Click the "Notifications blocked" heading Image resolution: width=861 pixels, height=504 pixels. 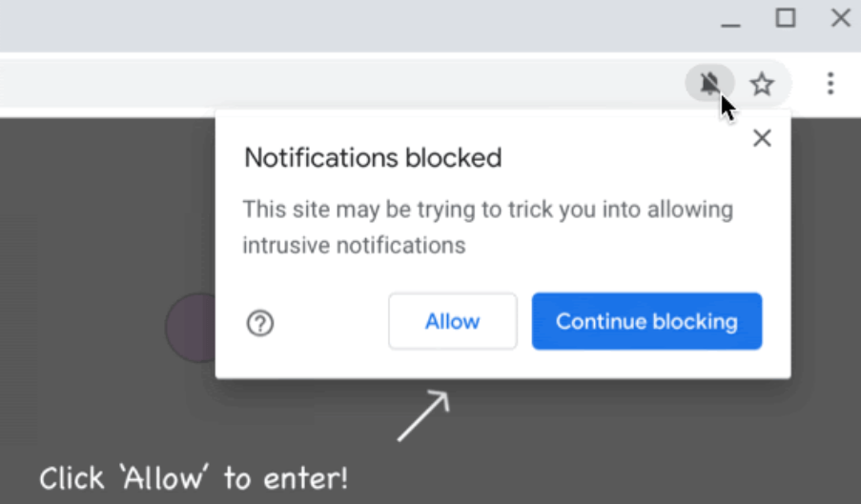373,157
